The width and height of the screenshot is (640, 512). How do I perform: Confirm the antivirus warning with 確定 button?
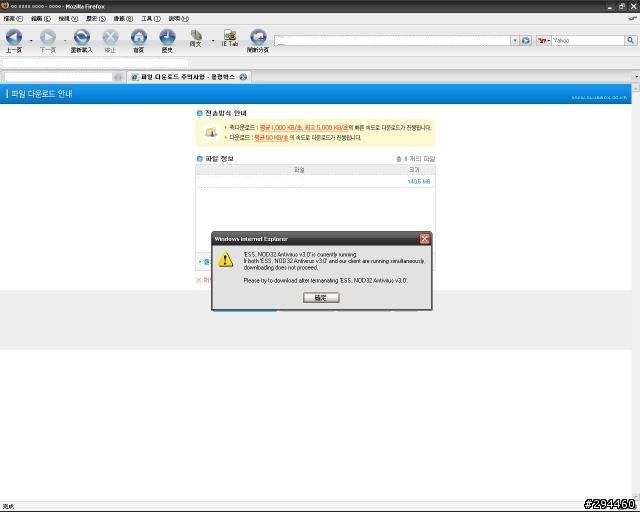click(321, 298)
